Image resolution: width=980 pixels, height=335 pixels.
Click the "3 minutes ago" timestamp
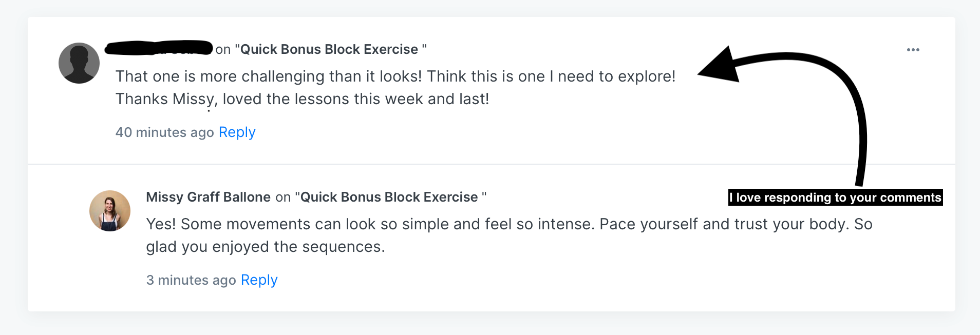191,280
